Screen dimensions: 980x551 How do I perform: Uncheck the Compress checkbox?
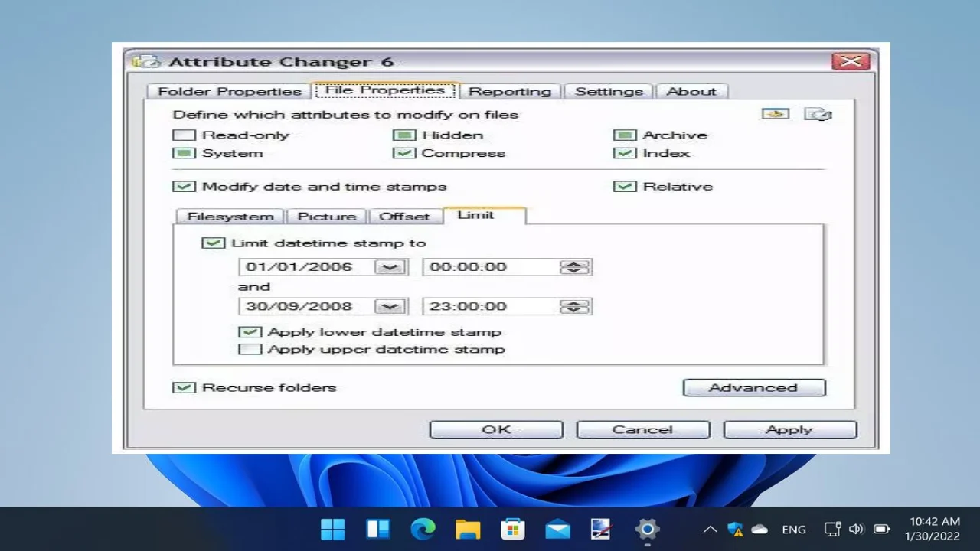pos(403,153)
